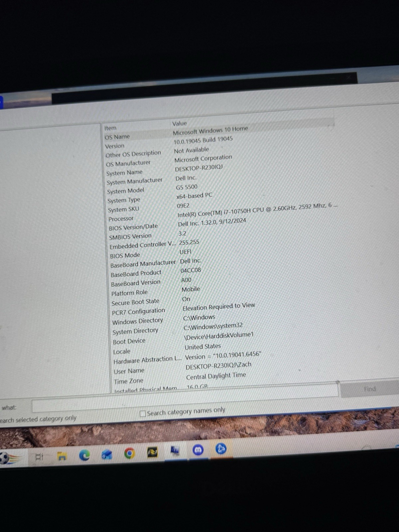Select the Processor row label
This screenshot has width=399, height=532.
[121, 219]
